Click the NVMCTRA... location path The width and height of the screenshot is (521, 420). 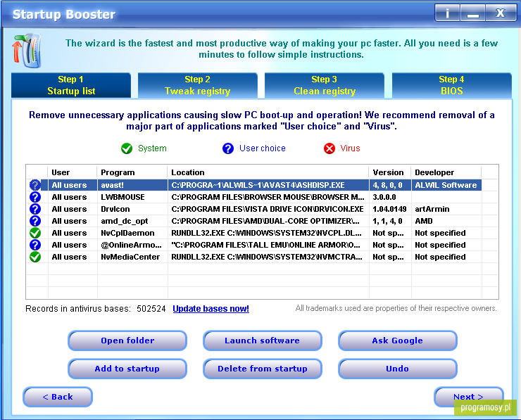coord(267,257)
